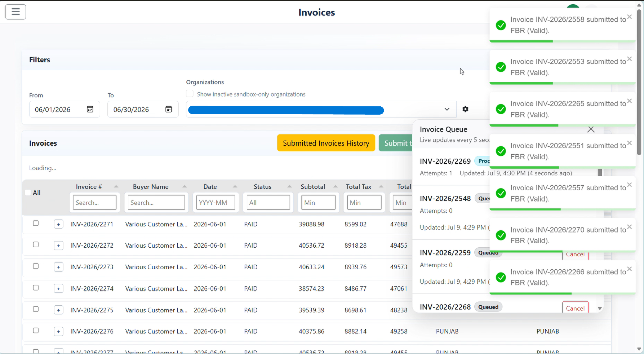Select checkbox for invoice INV-2026/2276
Viewport: 644px width, 354px height.
36,331
